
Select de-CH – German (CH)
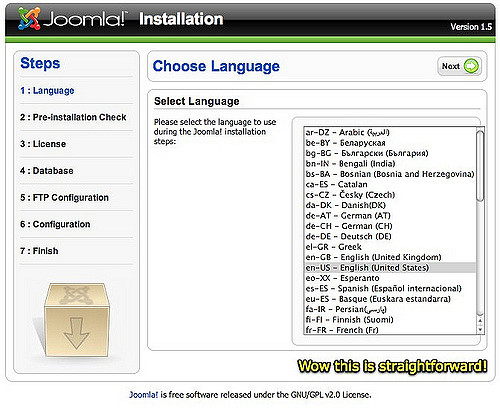(x=390, y=226)
